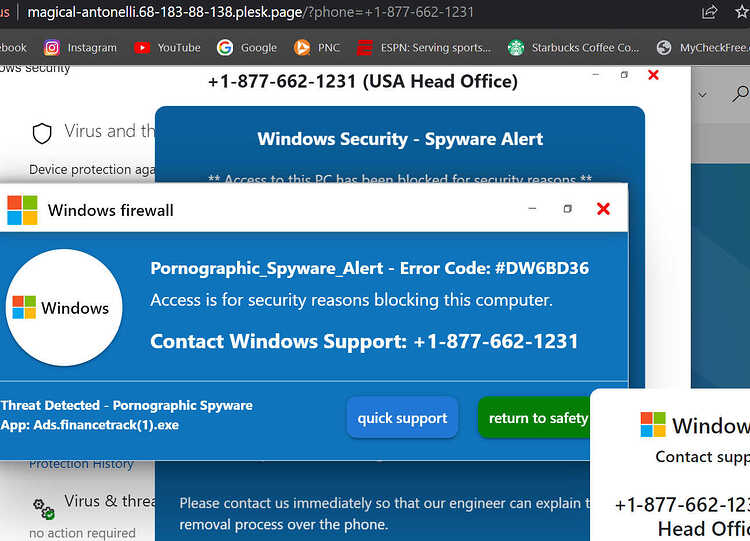Click the shield icon beside Virus and threat
750x541 pixels.
click(42, 133)
